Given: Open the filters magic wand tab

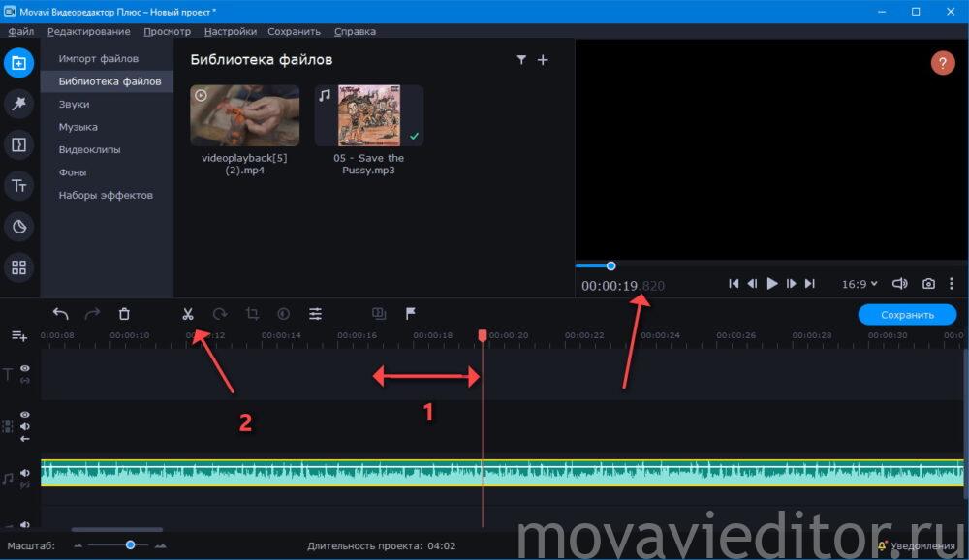Looking at the screenshot, I should [x=18, y=104].
